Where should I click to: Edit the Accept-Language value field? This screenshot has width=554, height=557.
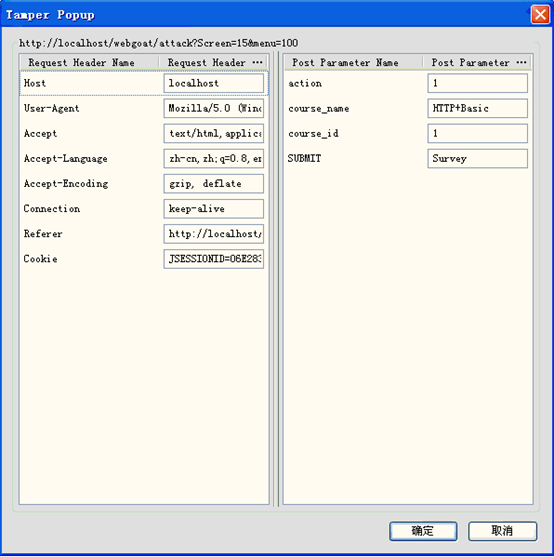tap(213, 158)
